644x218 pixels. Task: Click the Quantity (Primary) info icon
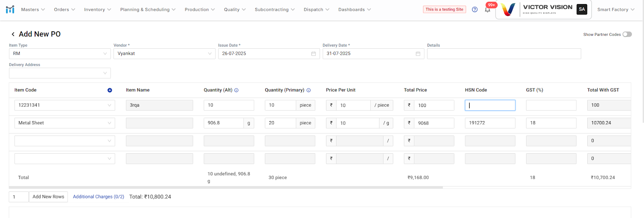308,90
